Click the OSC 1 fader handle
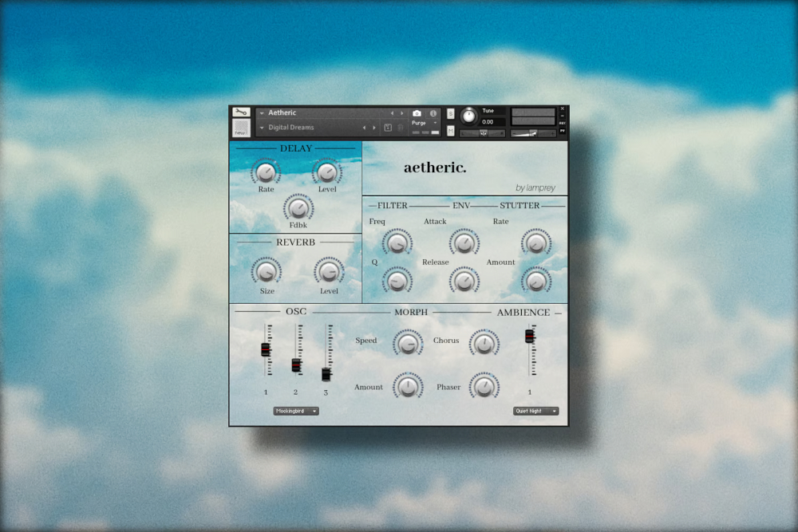 tap(266, 349)
